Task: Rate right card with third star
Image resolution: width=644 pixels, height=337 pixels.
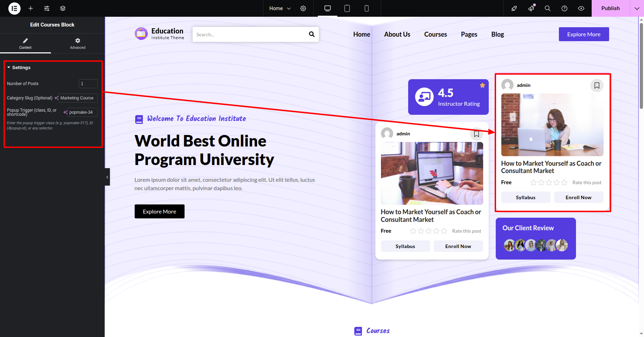Action: pyautogui.click(x=549, y=182)
